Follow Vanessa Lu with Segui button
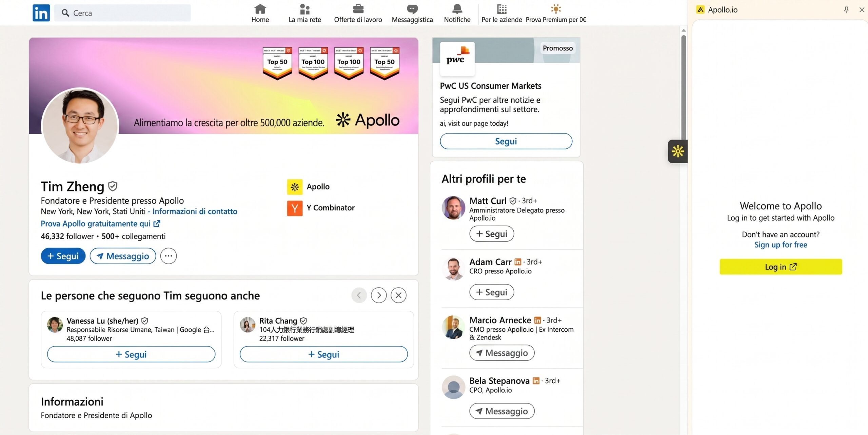Image resolution: width=868 pixels, height=435 pixels. [x=131, y=354]
